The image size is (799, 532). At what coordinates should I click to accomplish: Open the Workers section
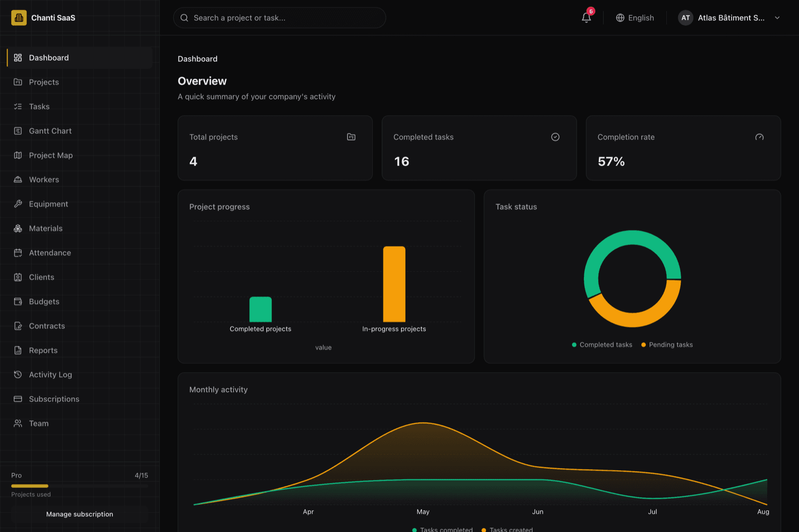(80, 180)
